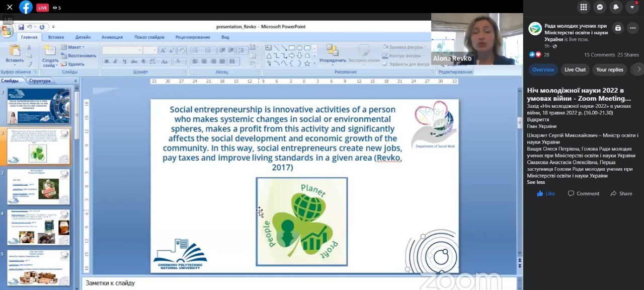Open the Вставка ribbon tab
Viewport: 644px width, 290px height.
[x=56, y=37]
